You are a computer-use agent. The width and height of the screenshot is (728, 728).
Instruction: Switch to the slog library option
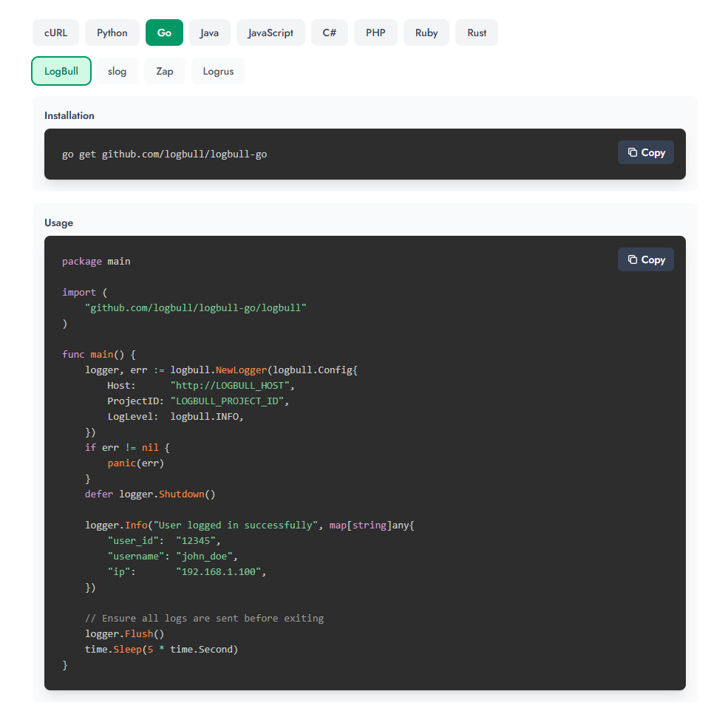click(117, 71)
